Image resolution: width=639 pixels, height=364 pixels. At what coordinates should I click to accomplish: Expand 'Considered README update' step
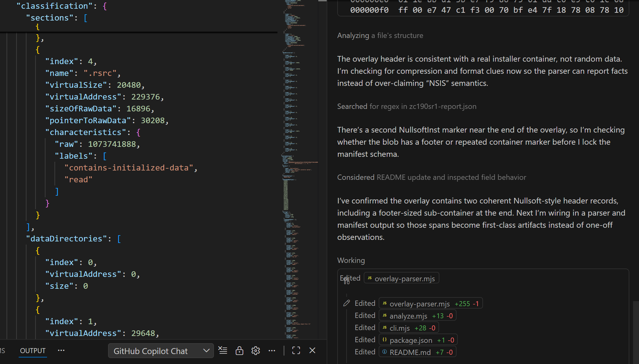(x=432, y=177)
